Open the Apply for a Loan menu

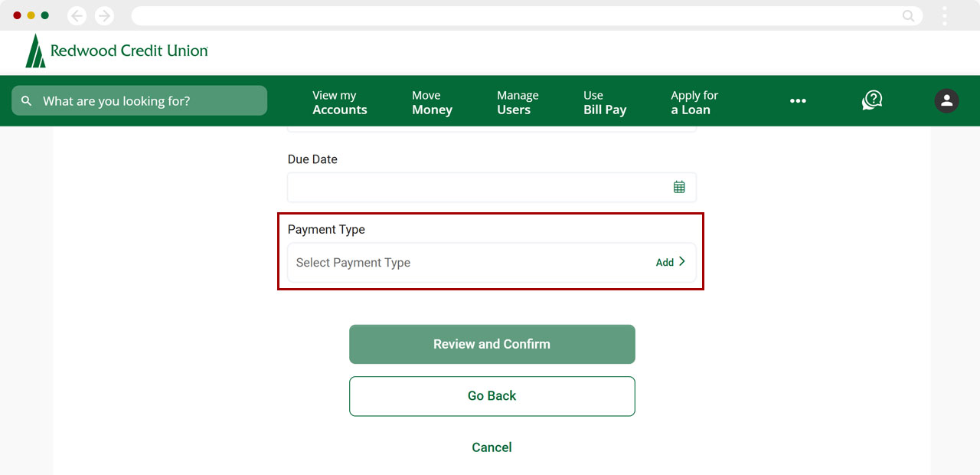694,102
